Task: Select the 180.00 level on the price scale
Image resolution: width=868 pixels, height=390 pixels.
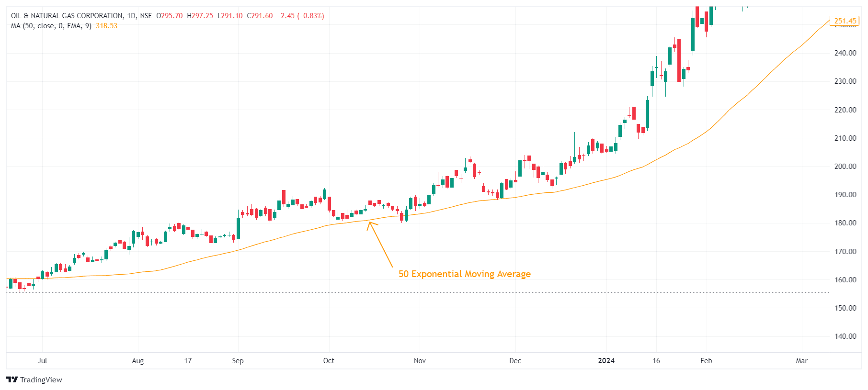Action: (845, 223)
